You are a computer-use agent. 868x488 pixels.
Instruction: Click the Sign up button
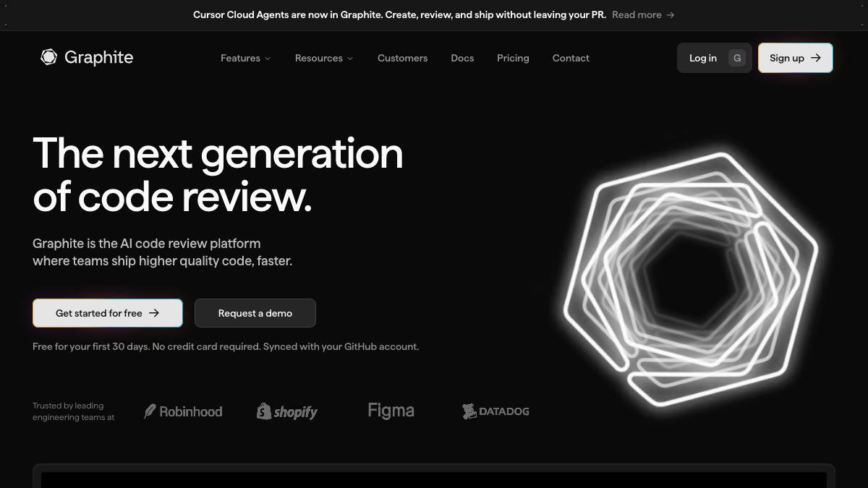coord(796,58)
